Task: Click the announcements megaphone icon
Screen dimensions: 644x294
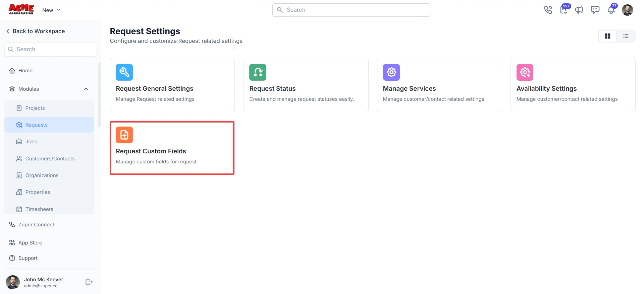Action: (x=579, y=10)
